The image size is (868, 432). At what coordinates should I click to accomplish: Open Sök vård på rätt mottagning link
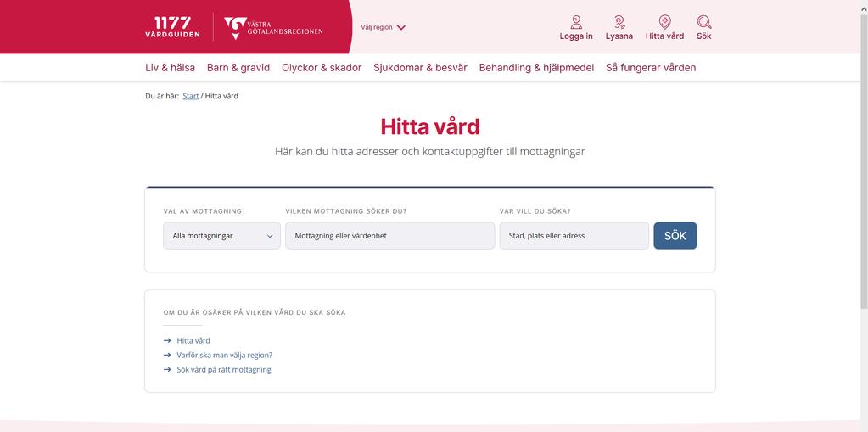pos(217,369)
